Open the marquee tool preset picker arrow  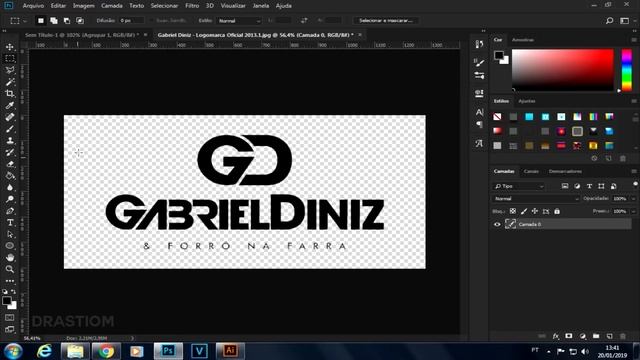(x=25, y=20)
